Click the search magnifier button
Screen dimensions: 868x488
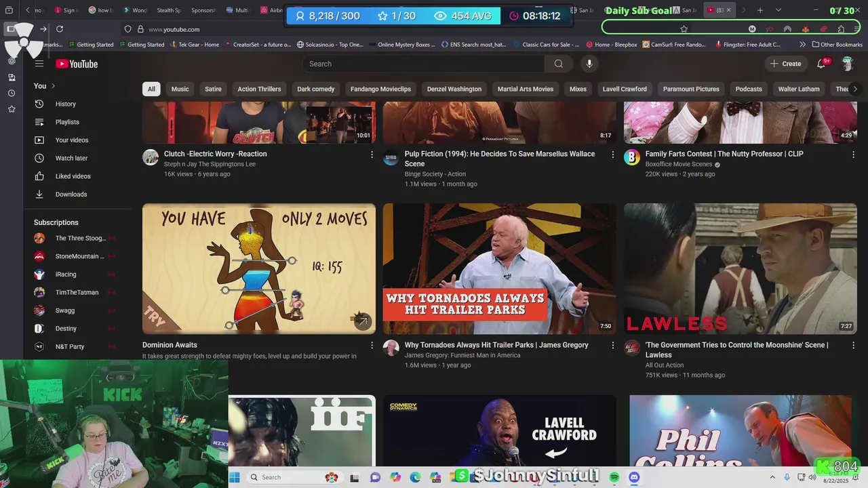click(x=558, y=64)
